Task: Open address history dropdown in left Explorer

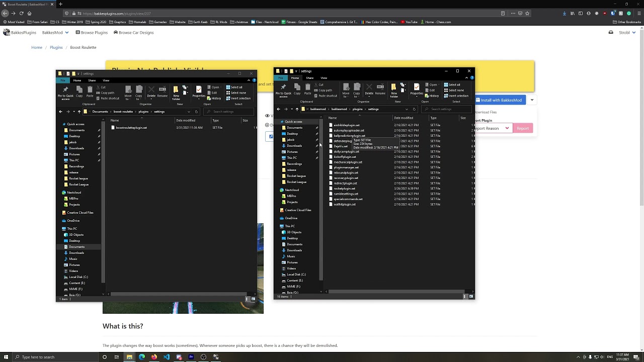Action: point(189,112)
